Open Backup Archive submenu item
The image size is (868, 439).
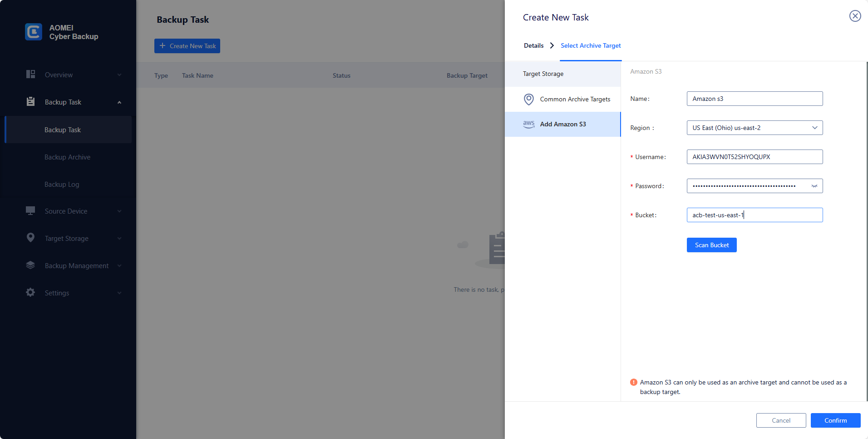(x=68, y=157)
